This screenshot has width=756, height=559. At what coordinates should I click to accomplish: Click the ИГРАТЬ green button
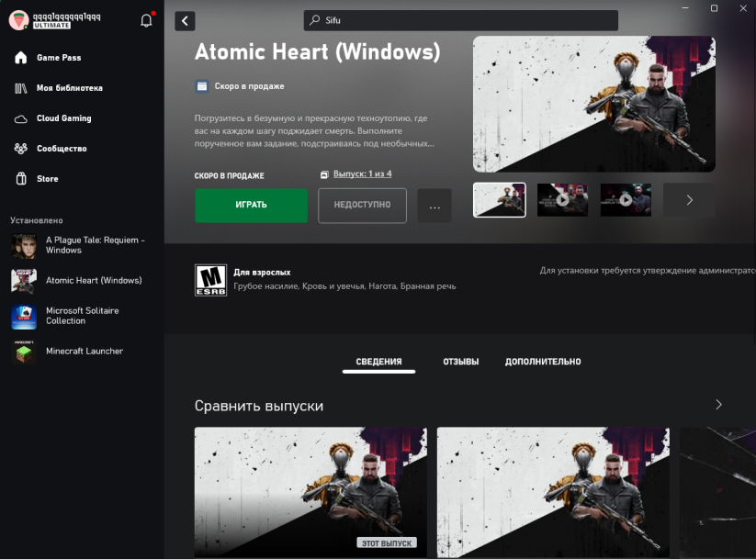point(251,206)
